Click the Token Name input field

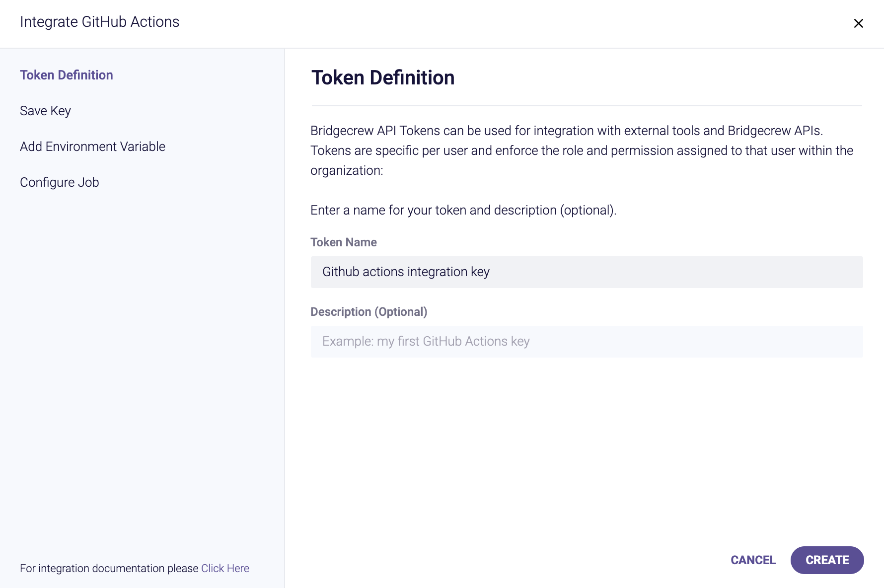(587, 272)
